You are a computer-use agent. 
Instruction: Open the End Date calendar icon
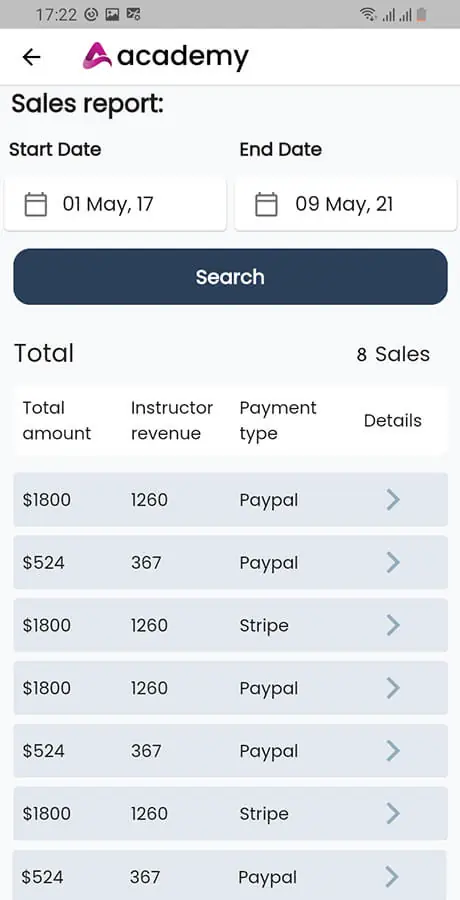pos(266,204)
